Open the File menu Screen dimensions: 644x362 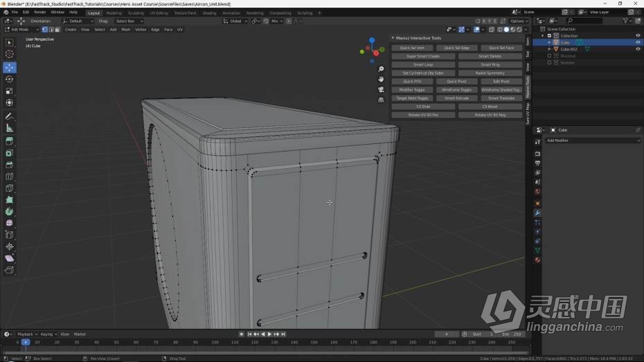click(x=15, y=12)
